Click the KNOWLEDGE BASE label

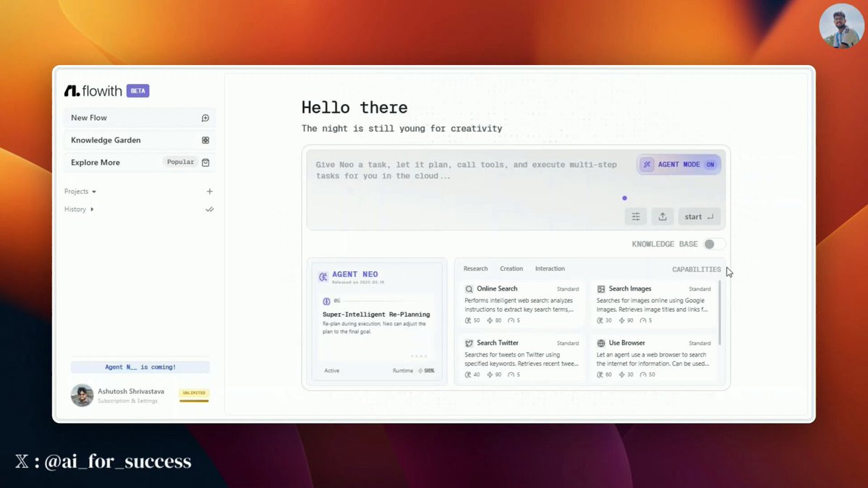pos(665,244)
